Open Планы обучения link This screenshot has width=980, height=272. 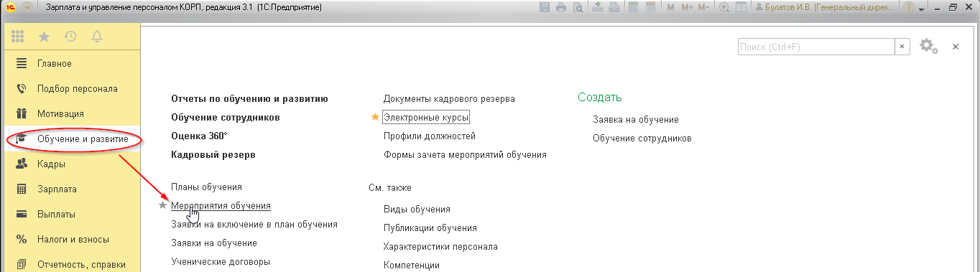(206, 187)
